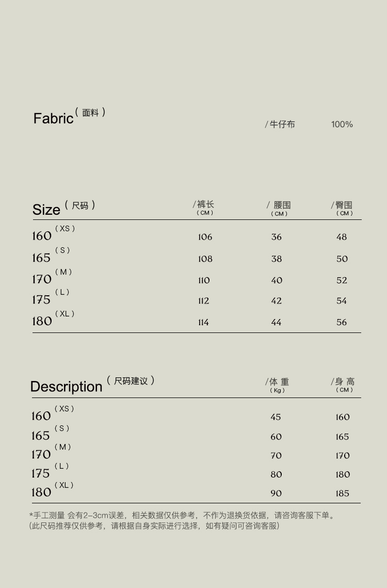Click the 100% fabric percentage
The height and width of the screenshot is (588, 387).
point(342,124)
